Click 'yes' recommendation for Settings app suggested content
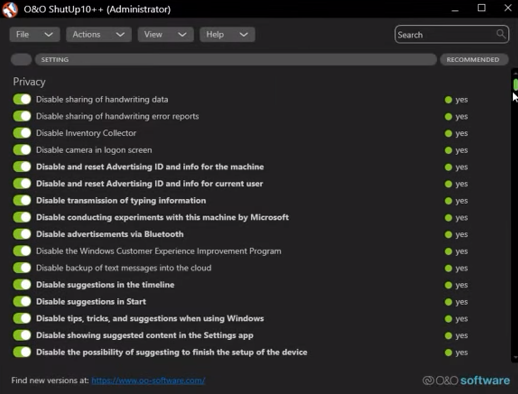The width and height of the screenshot is (518, 394). (462, 336)
